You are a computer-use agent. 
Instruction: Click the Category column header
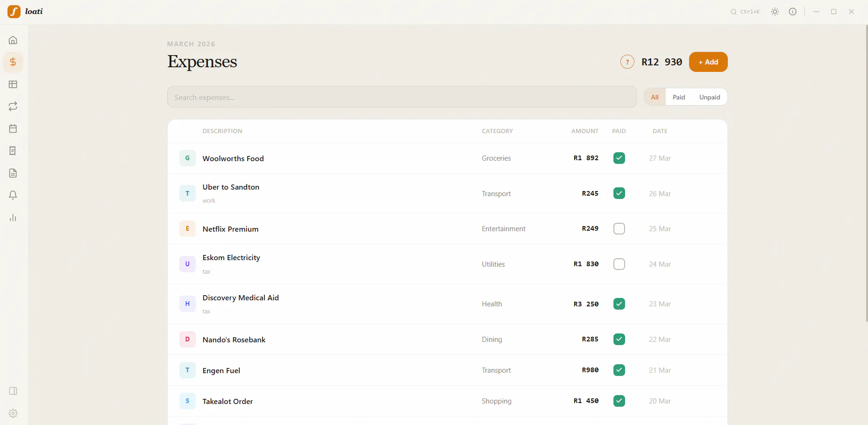click(x=497, y=131)
